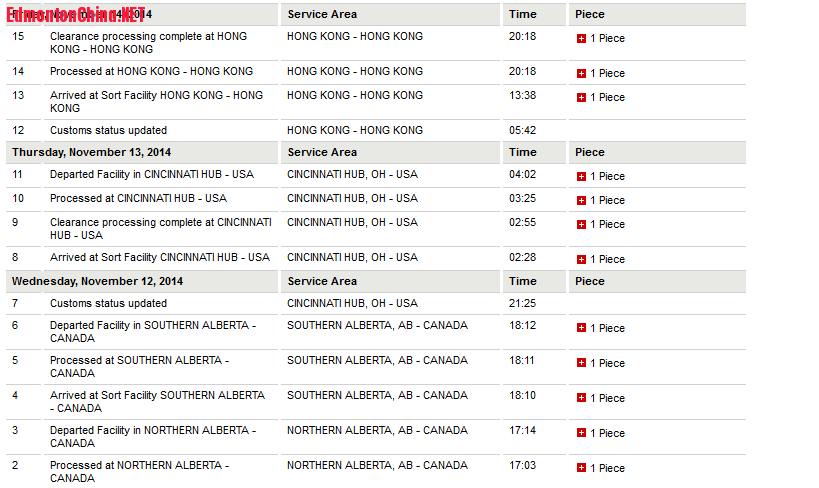Click plus icon on row 5
819x488 pixels.
[581, 363]
